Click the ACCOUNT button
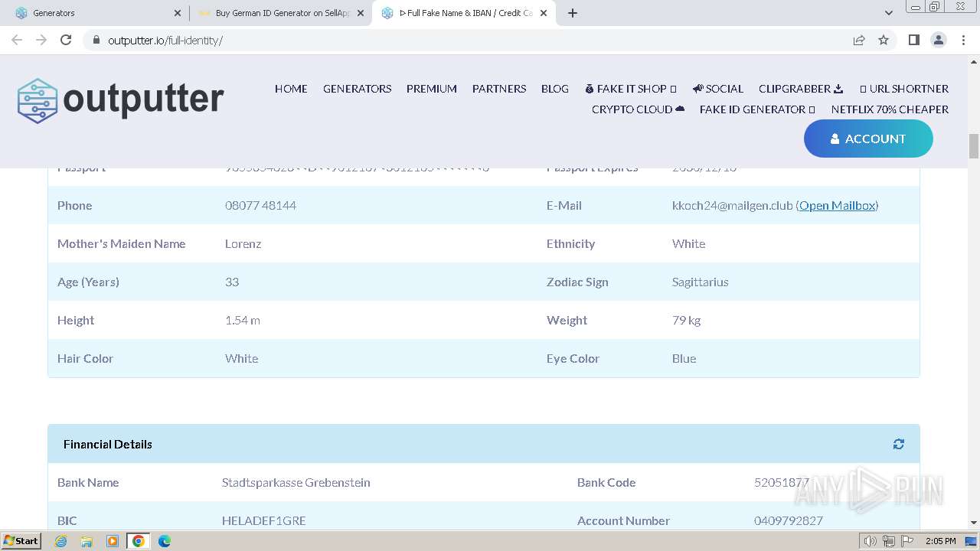Viewport: 980px width, 551px height. (868, 139)
